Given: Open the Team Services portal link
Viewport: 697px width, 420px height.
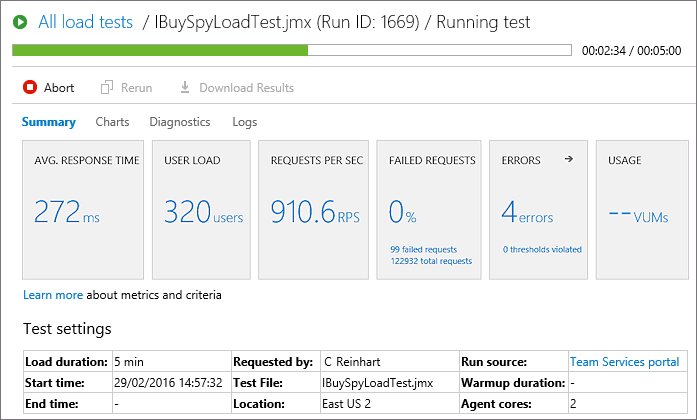Looking at the screenshot, I should [625, 362].
